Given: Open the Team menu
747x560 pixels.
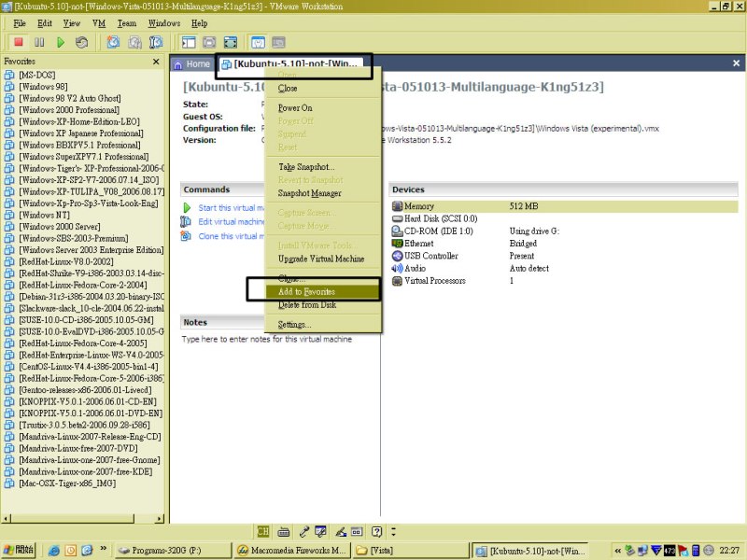Looking at the screenshot, I should click(x=127, y=23).
